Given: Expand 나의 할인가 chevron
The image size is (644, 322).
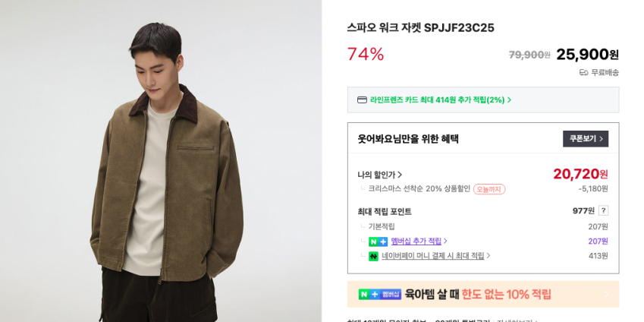Looking at the screenshot, I should tap(400, 175).
